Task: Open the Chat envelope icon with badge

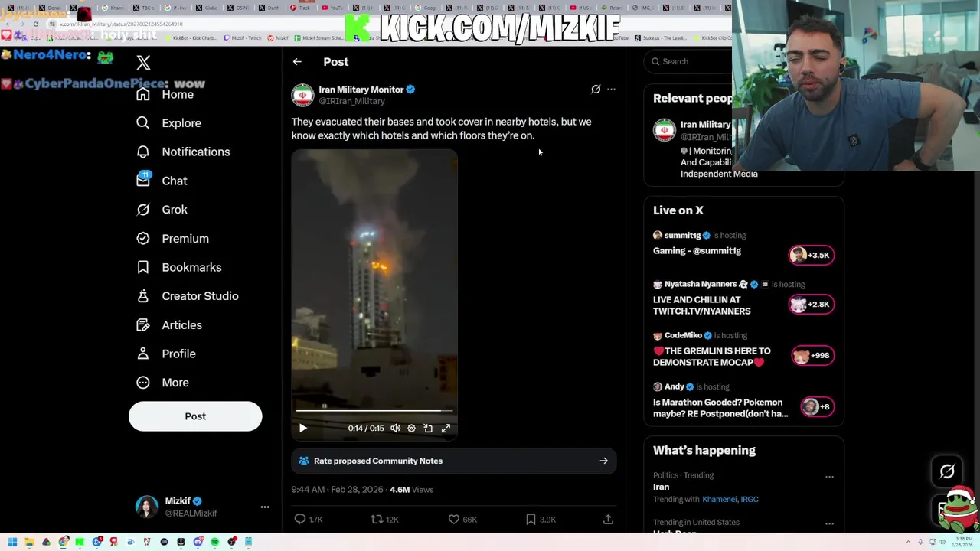Action: pyautogui.click(x=143, y=180)
